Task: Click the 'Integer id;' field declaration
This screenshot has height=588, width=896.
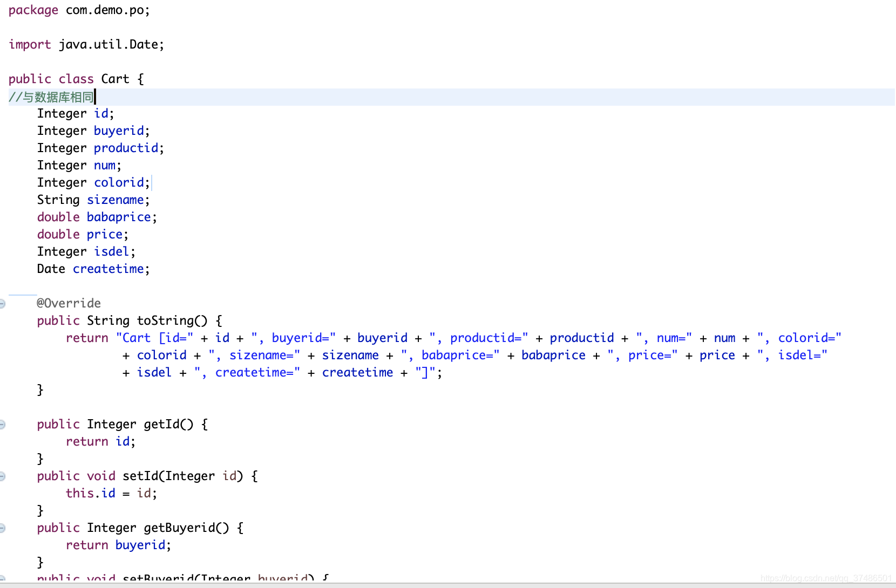Action: coord(76,113)
